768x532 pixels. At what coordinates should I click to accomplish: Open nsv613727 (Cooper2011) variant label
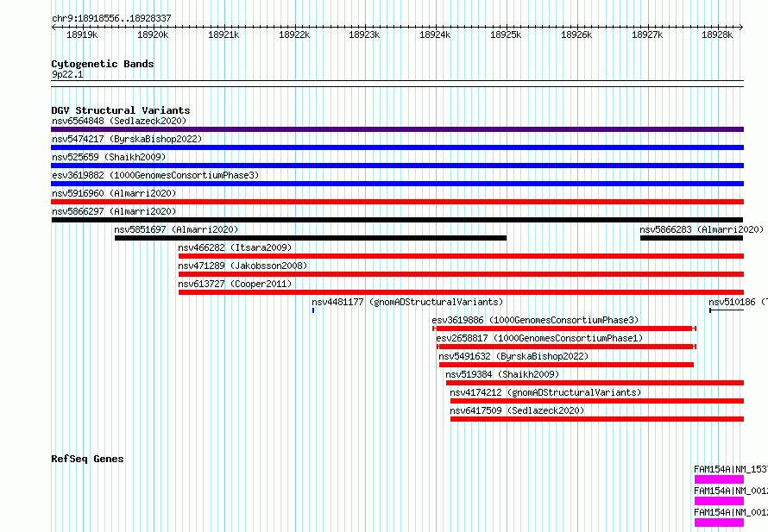click(x=235, y=284)
